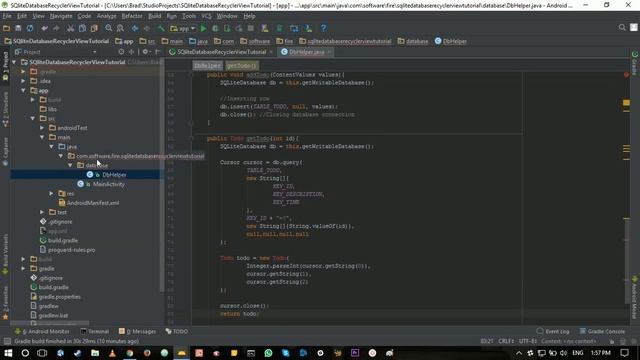The height and width of the screenshot is (360, 640).
Task: Open the Refactor menu
Action: [x=132, y=16]
